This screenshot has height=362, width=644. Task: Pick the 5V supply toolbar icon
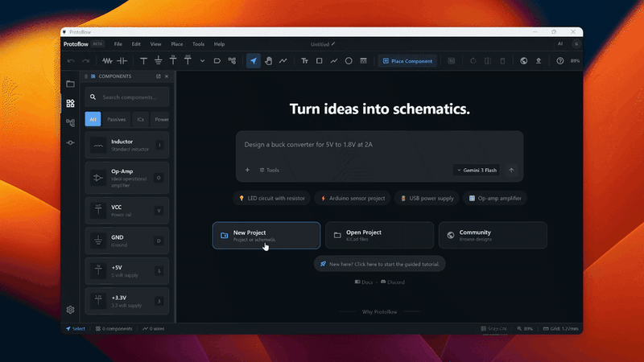[173, 60]
